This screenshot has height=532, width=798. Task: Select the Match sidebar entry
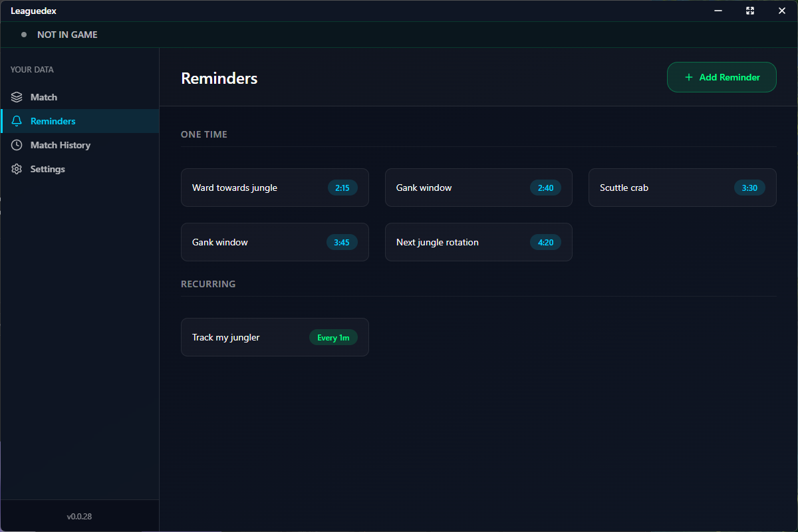(44, 96)
